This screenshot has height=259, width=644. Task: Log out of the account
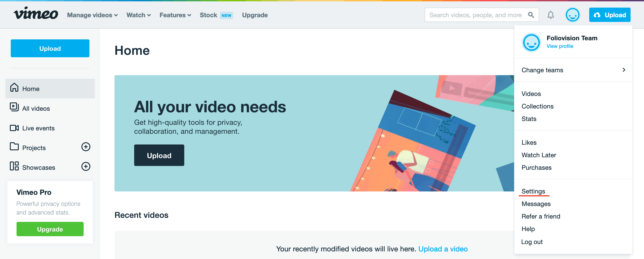click(532, 242)
